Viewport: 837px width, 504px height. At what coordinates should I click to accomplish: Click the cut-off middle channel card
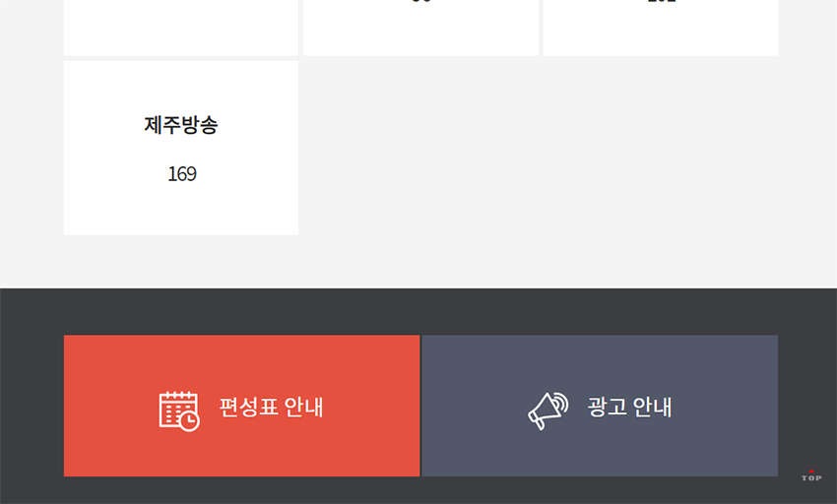[x=420, y=28]
